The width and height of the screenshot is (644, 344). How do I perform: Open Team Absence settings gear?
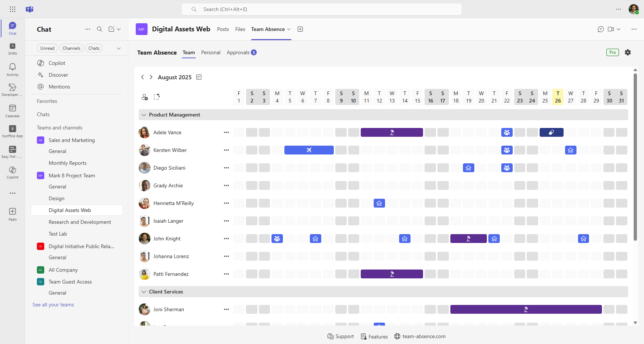(627, 52)
